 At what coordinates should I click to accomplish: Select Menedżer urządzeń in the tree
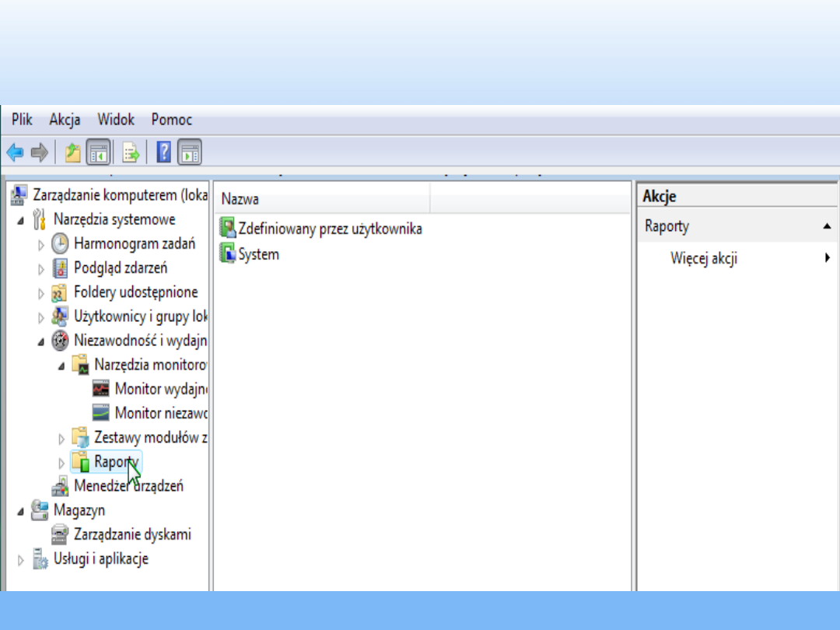tap(128, 486)
